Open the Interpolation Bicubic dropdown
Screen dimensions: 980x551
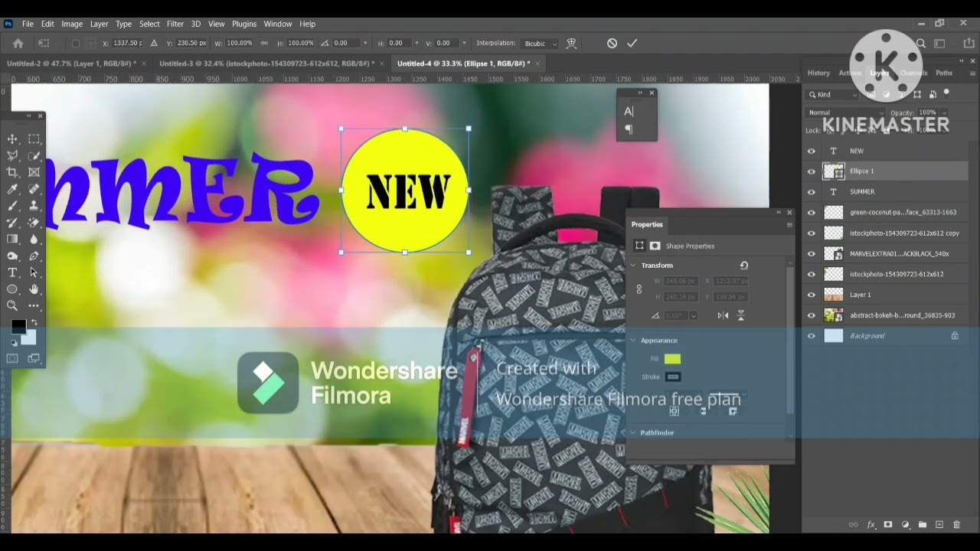tap(539, 44)
